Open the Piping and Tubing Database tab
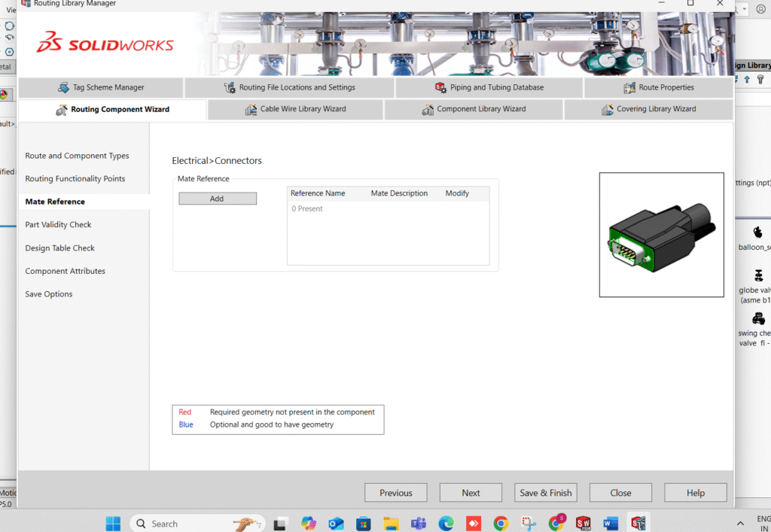This screenshot has height=532, width=771. click(x=489, y=87)
